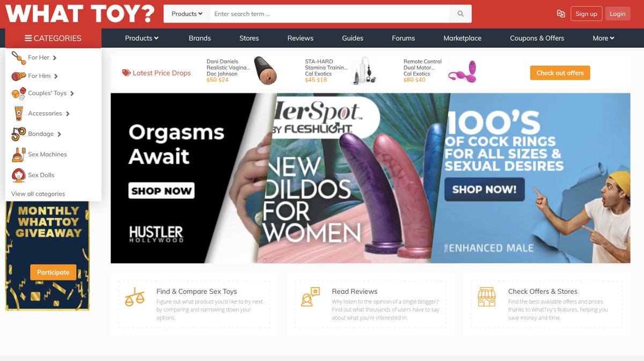Click the Couples' Toys category icon
This screenshot has width=644, height=361.
[19, 93]
